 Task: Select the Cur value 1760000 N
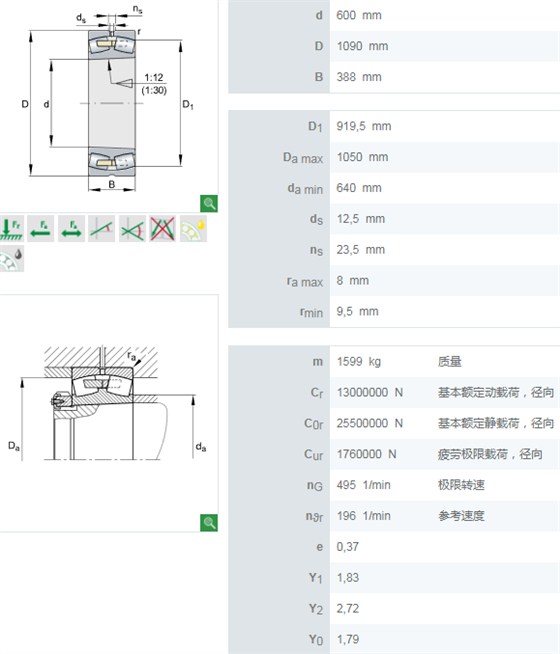(x=367, y=454)
